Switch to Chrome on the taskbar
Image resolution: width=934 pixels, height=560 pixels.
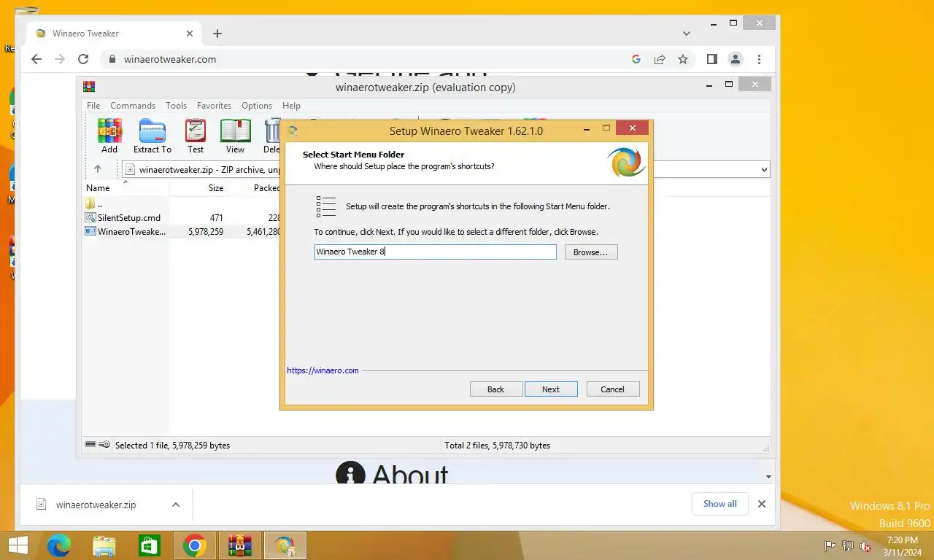(194, 545)
